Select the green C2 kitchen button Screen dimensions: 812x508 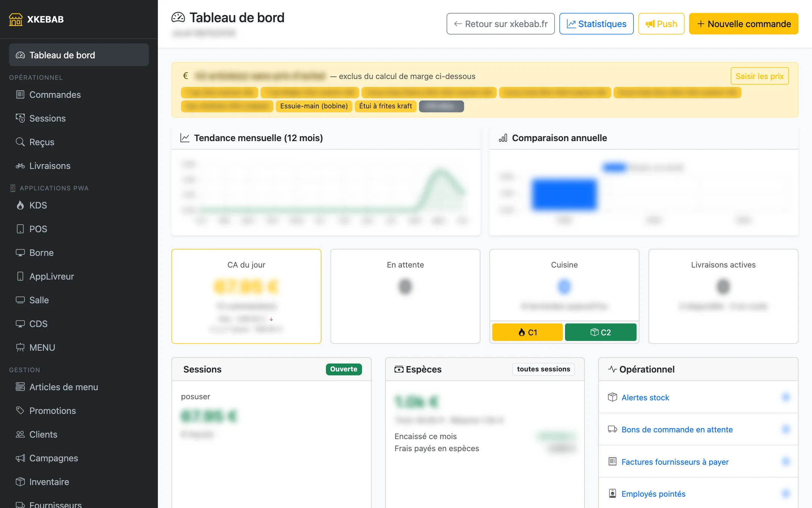point(601,332)
